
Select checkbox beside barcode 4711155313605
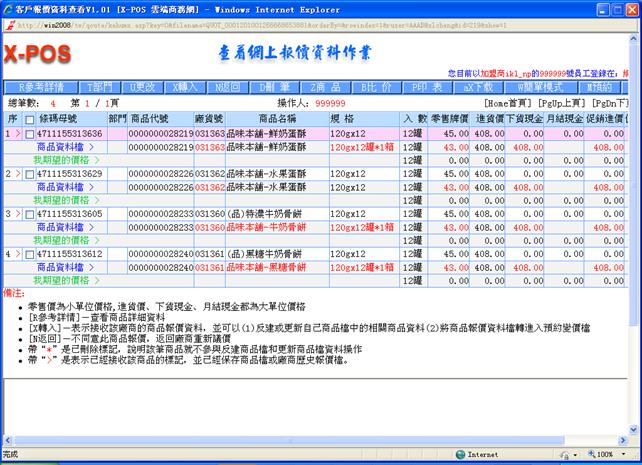click(30, 214)
